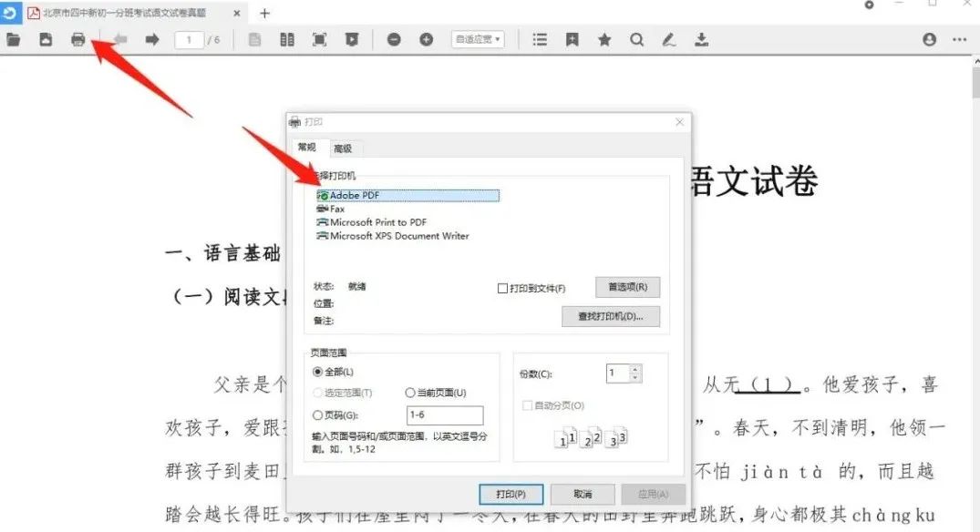
Task: Click the document tab title
Action: pos(124,13)
